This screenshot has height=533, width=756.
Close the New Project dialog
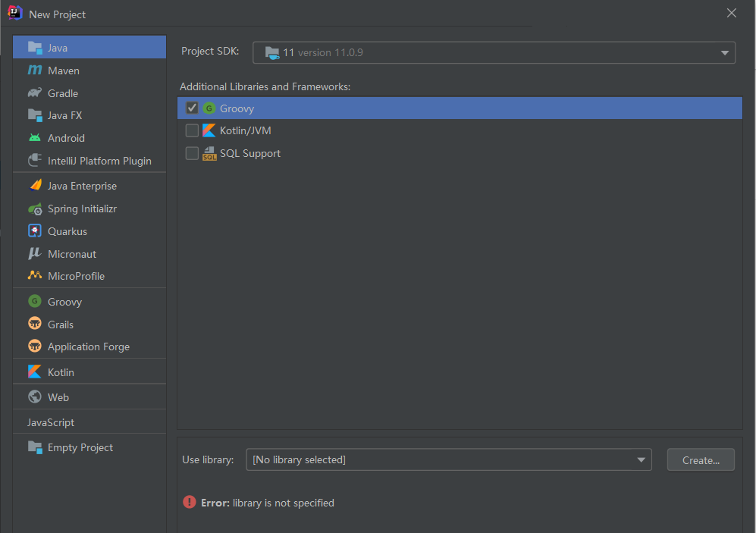(732, 13)
